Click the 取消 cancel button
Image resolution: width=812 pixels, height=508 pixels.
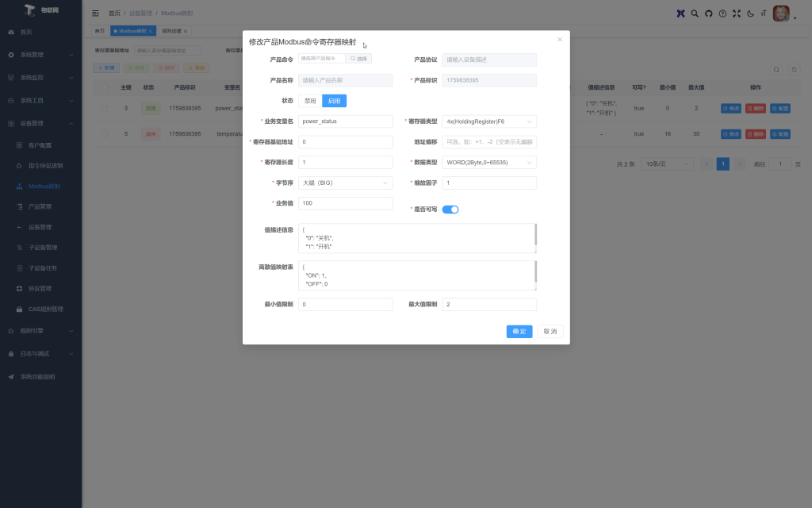click(550, 332)
